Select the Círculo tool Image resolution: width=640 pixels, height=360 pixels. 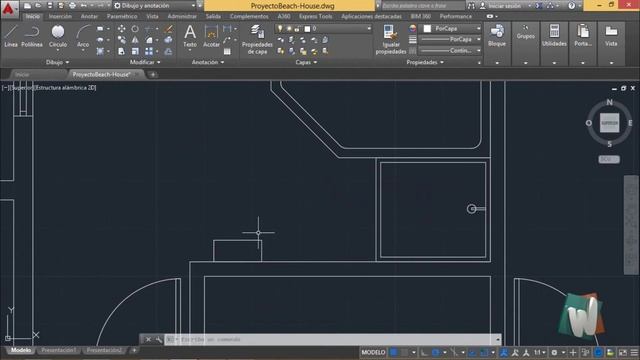(58, 36)
